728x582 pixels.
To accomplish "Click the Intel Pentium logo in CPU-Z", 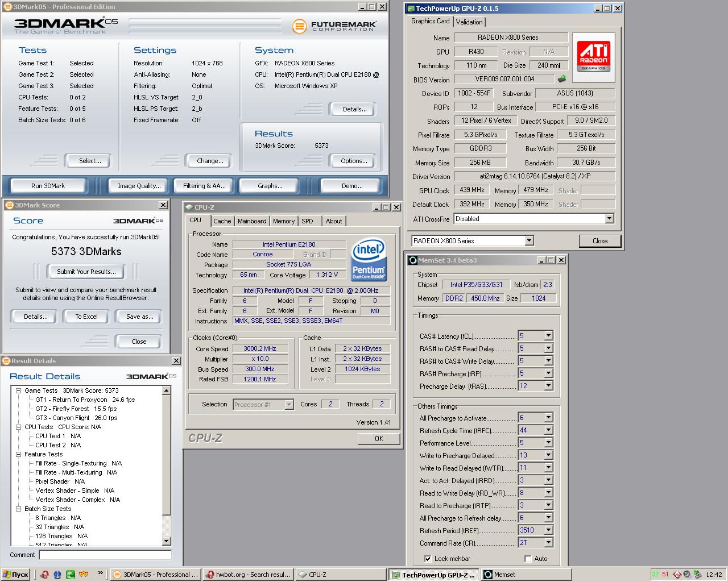I will click(369, 260).
